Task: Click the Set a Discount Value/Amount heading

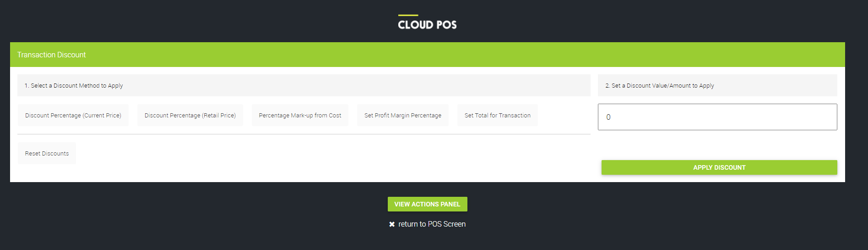Action: pos(659,86)
